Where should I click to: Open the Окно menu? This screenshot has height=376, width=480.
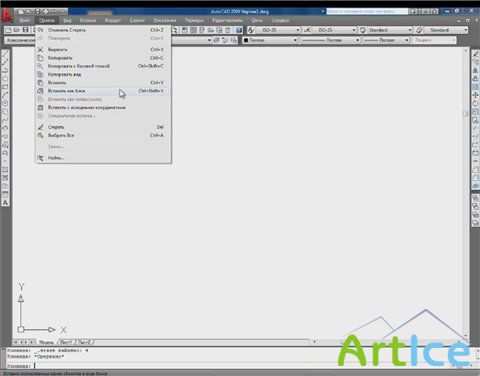click(x=257, y=20)
